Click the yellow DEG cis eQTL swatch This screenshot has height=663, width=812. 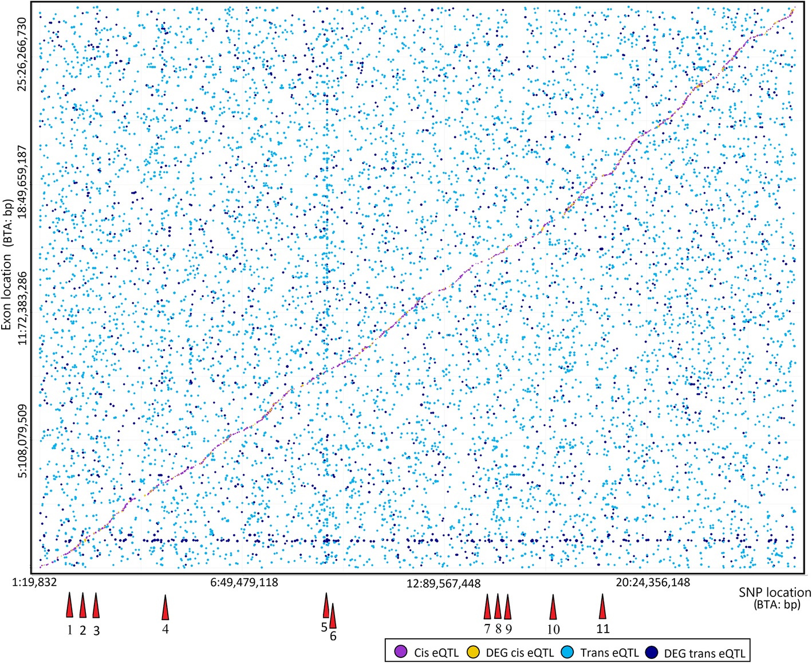[473, 652]
